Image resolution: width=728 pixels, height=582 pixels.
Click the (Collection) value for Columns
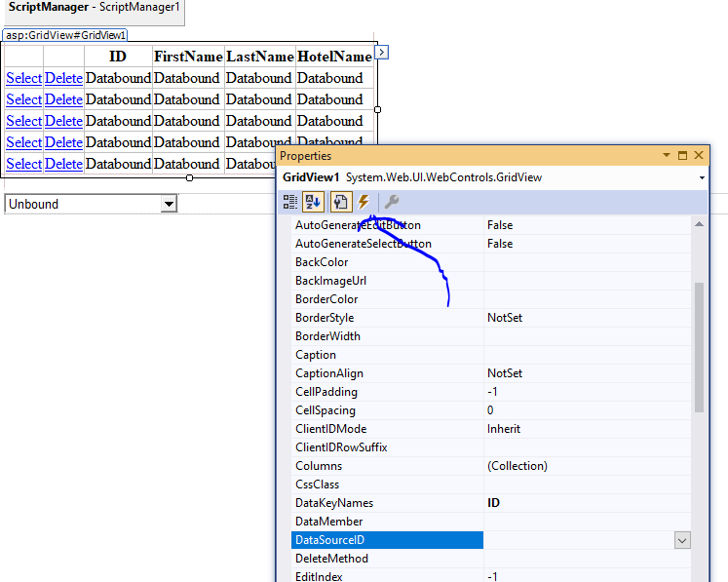pos(517,466)
